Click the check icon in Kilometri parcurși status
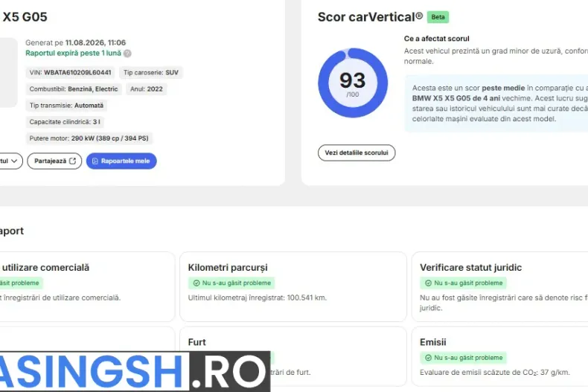 196,283
